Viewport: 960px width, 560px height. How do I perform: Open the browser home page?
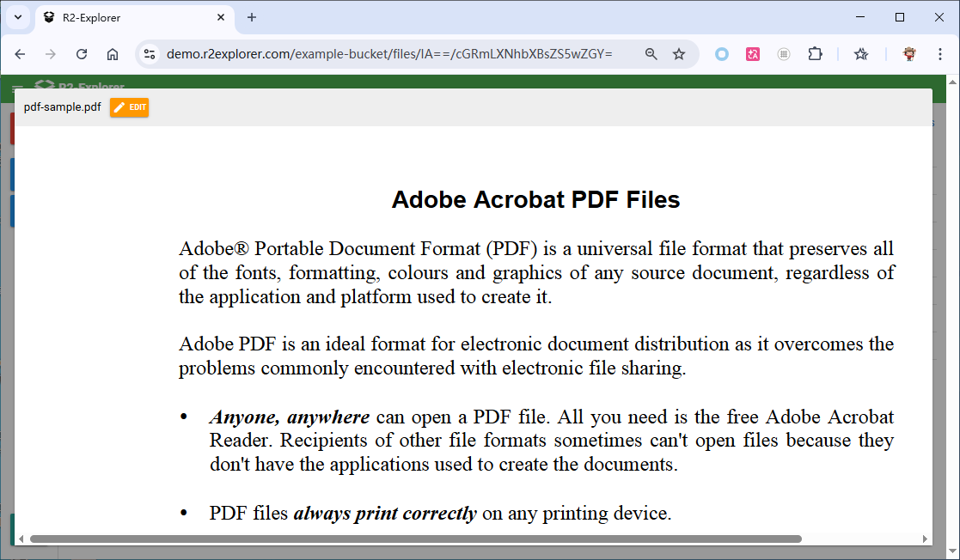[113, 54]
